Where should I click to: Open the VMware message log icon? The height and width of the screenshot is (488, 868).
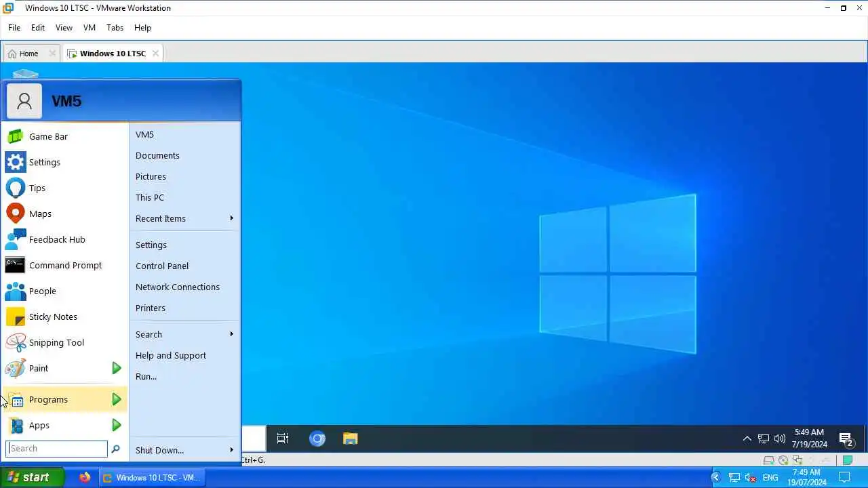848,460
